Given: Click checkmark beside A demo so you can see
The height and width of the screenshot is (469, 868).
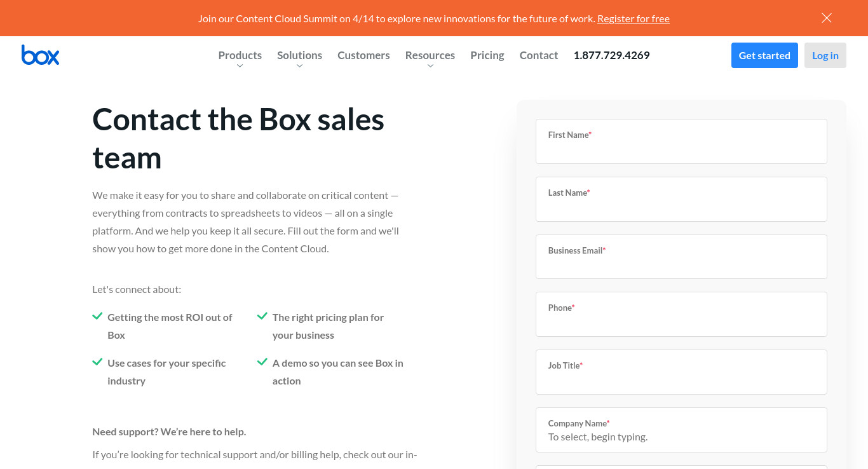Looking at the screenshot, I should (x=262, y=362).
